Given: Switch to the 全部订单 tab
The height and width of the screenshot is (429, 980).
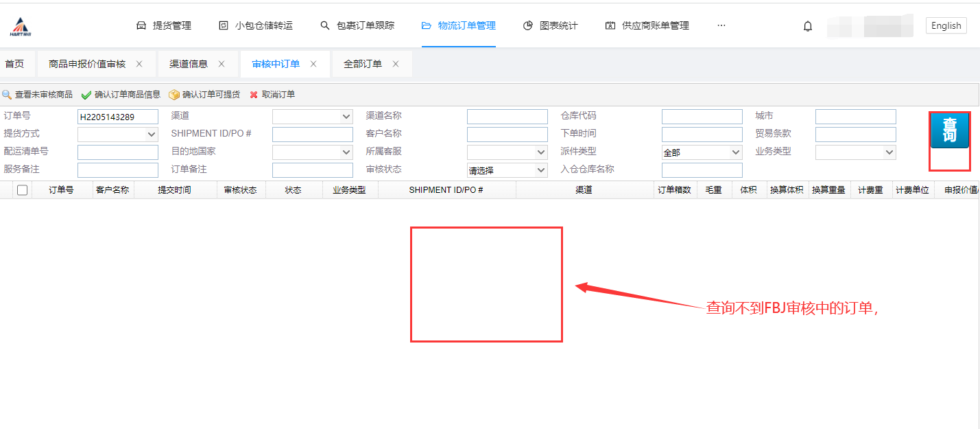Looking at the screenshot, I should [x=363, y=64].
